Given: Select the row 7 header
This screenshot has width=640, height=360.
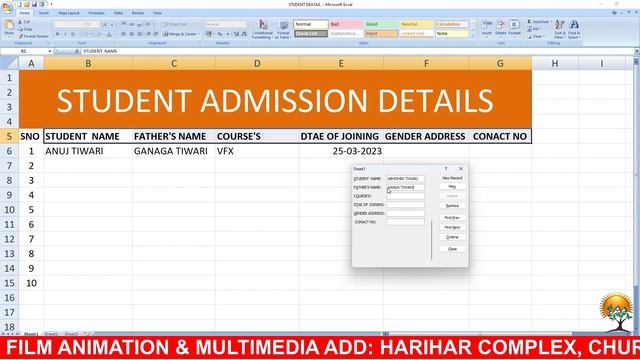Looking at the screenshot, I should 9,166.
